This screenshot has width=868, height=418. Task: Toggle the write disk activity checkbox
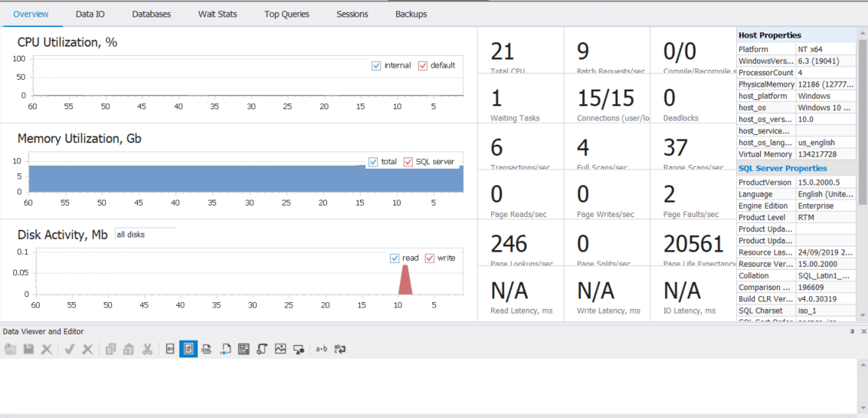click(x=430, y=258)
